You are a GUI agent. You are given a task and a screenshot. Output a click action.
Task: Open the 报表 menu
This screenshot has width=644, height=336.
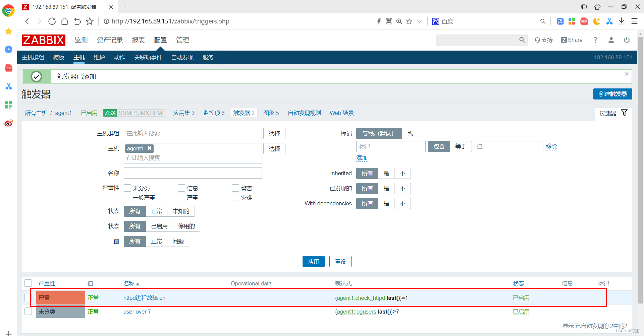coord(138,40)
